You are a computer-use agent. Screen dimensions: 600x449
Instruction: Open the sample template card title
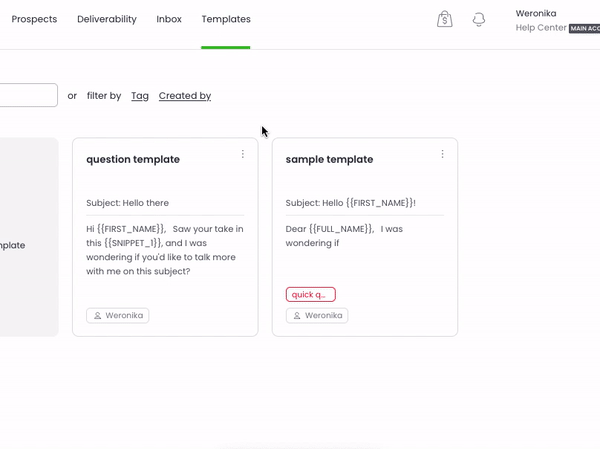pyautogui.click(x=329, y=159)
